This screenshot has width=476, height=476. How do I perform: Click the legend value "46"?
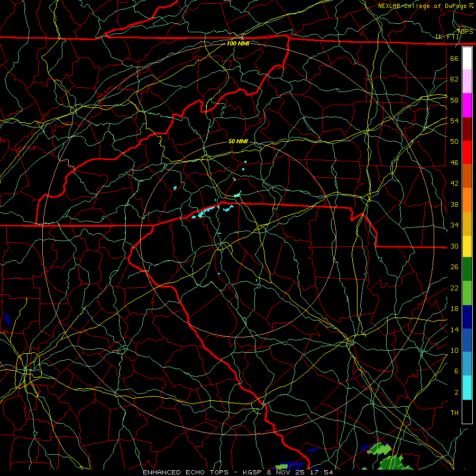coord(454,162)
